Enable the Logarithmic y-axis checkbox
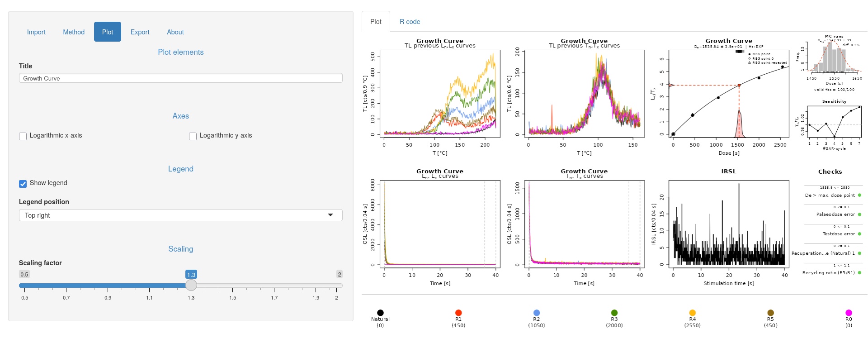The height and width of the screenshot is (343, 868). tap(193, 136)
